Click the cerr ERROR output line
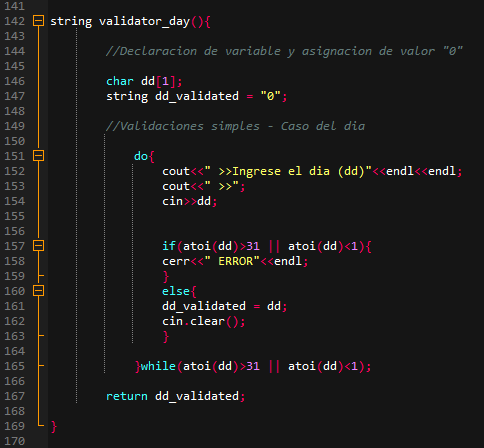Screen dimensions: 484x448 [x=235, y=261]
